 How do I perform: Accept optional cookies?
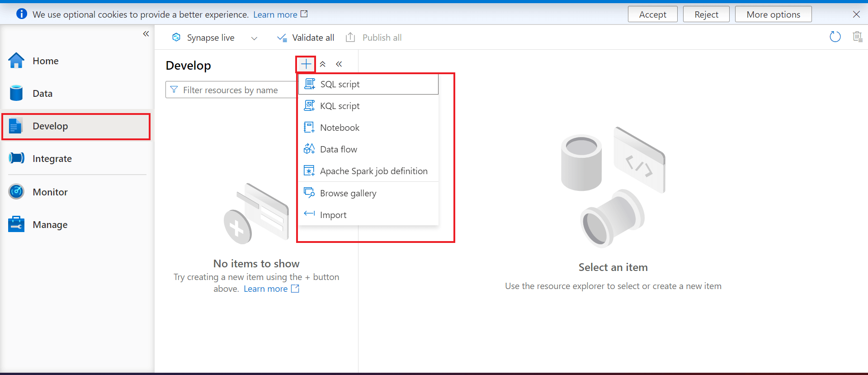point(652,14)
